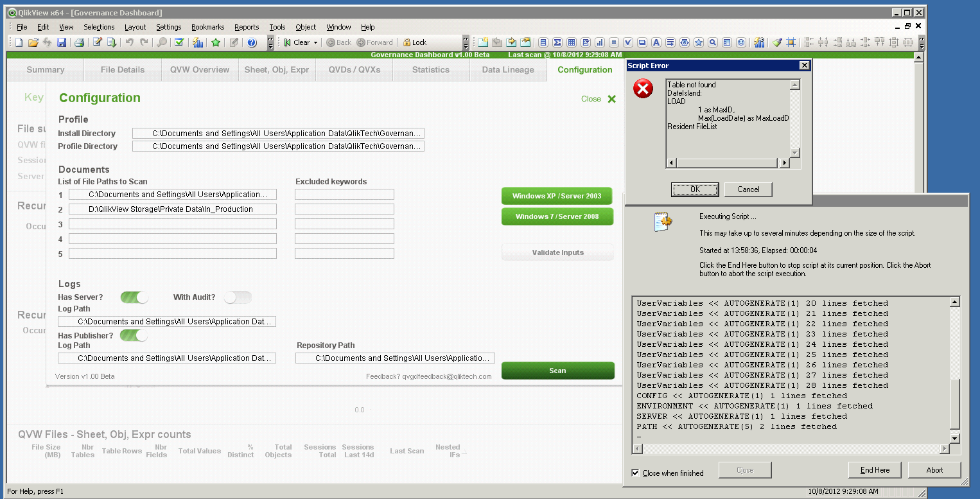Switch to the Data Lineage tab
The image size is (980, 499).
point(507,69)
